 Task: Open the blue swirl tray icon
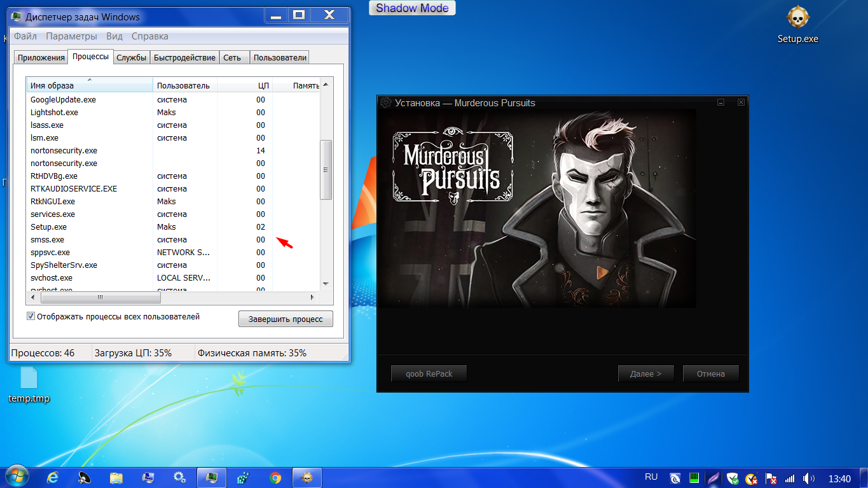[x=675, y=478]
